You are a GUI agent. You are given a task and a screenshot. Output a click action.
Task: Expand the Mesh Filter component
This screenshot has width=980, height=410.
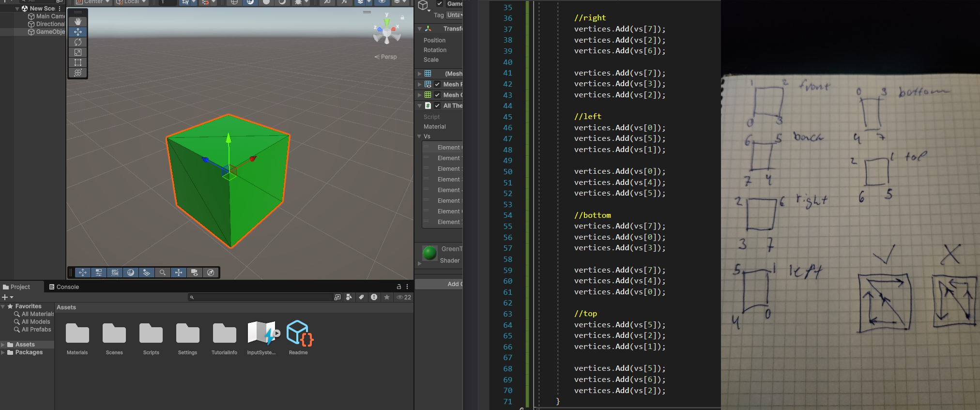point(419,74)
